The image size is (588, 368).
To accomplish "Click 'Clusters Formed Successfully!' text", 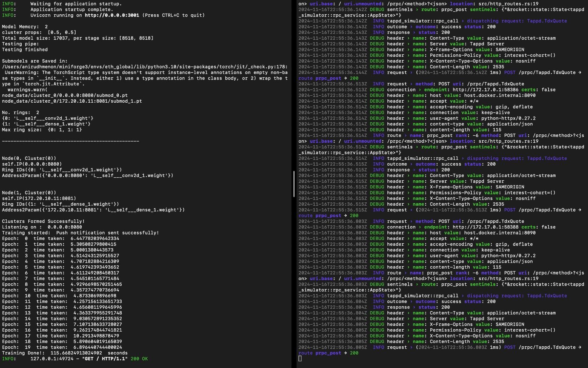I will coord(43,221).
